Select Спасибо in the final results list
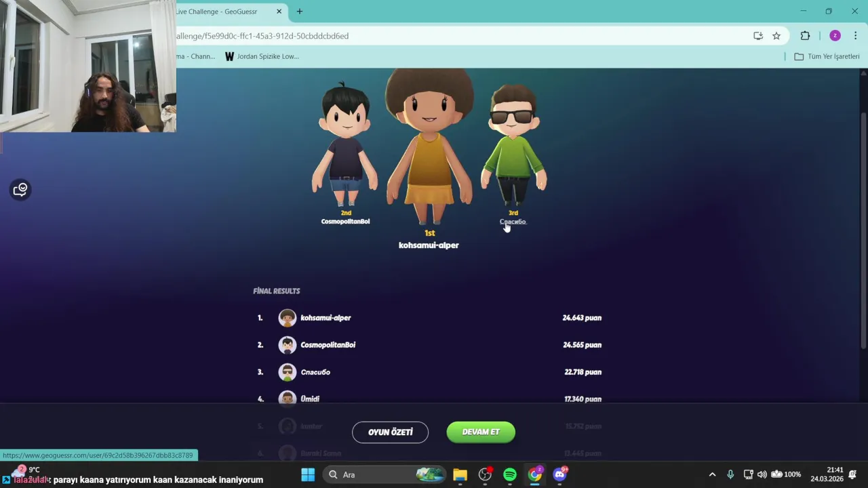 click(x=315, y=372)
